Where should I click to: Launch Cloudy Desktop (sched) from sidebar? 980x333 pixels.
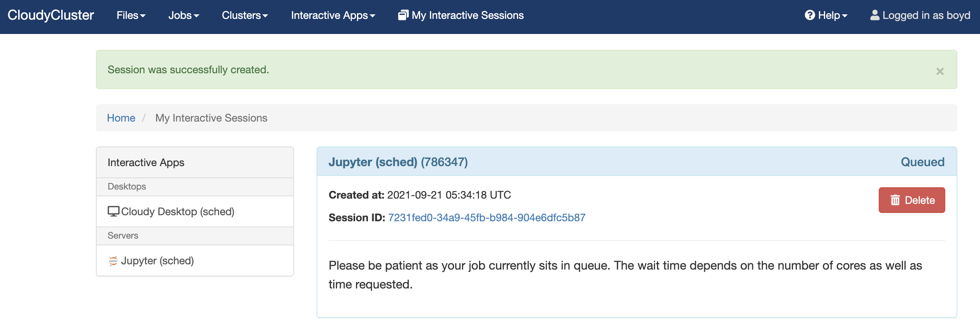tap(195, 211)
